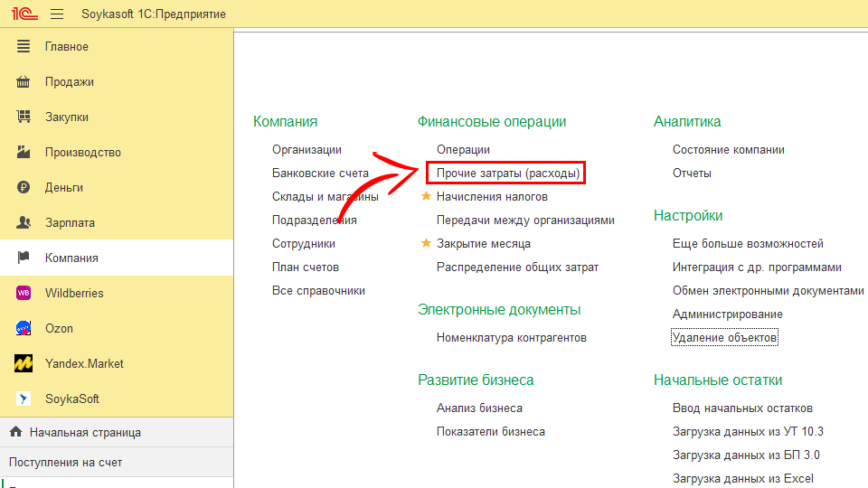Open the SoykaSoft section in sidebar

pyautogui.click(x=72, y=399)
